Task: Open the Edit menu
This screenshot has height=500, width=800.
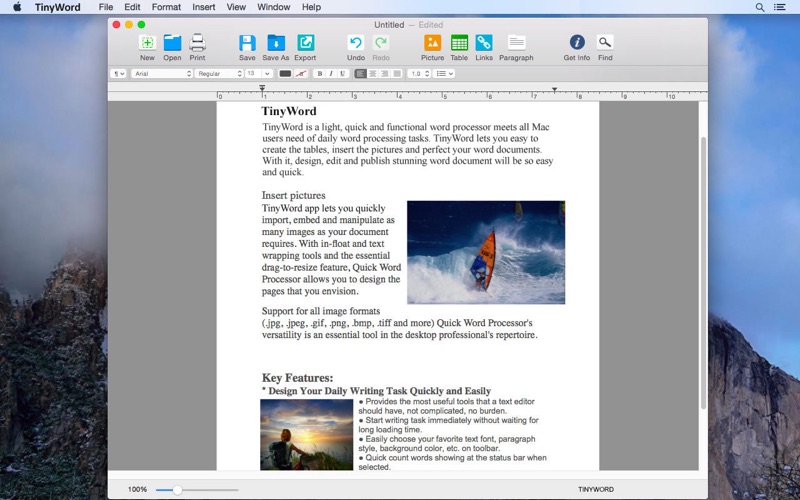Action: pyautogui.click(x=132, y=7)
